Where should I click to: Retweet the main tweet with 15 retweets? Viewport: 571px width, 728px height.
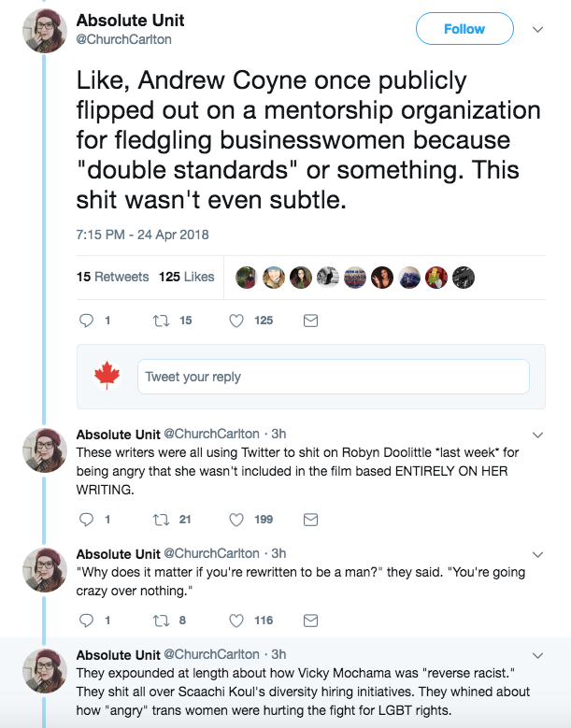point(159,321)
